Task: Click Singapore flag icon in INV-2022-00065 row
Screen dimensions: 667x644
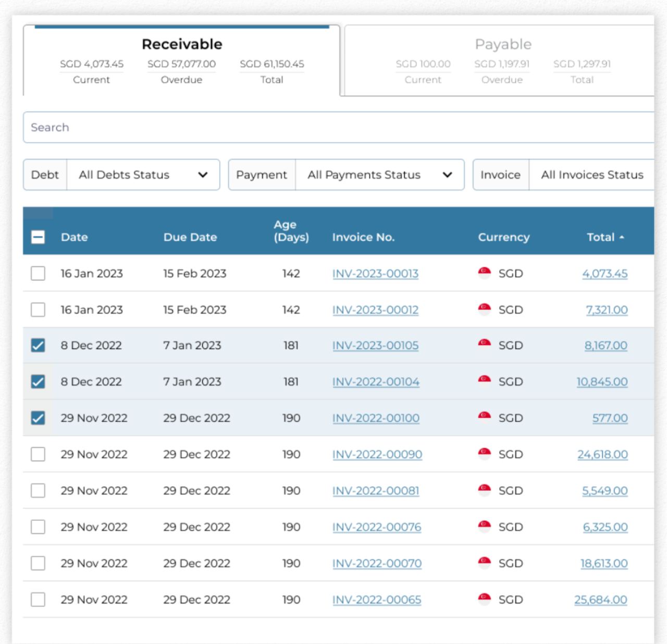Action: tap(485, 599)
